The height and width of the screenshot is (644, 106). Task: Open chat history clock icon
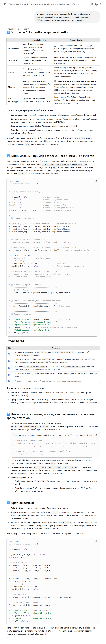pos(96,4)
